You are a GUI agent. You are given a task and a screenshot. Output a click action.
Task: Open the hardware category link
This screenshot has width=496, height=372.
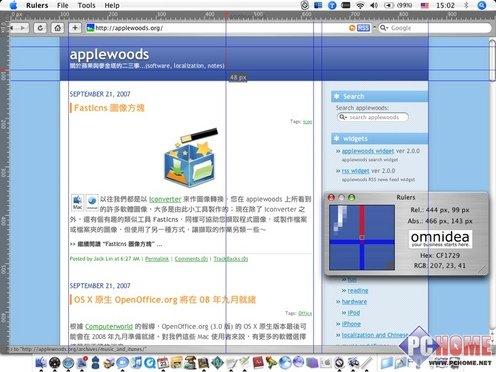(x=354, y=302)
